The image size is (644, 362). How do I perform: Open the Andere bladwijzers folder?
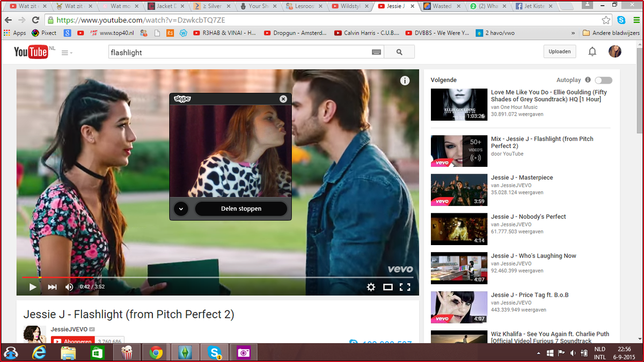pos(611,33)
